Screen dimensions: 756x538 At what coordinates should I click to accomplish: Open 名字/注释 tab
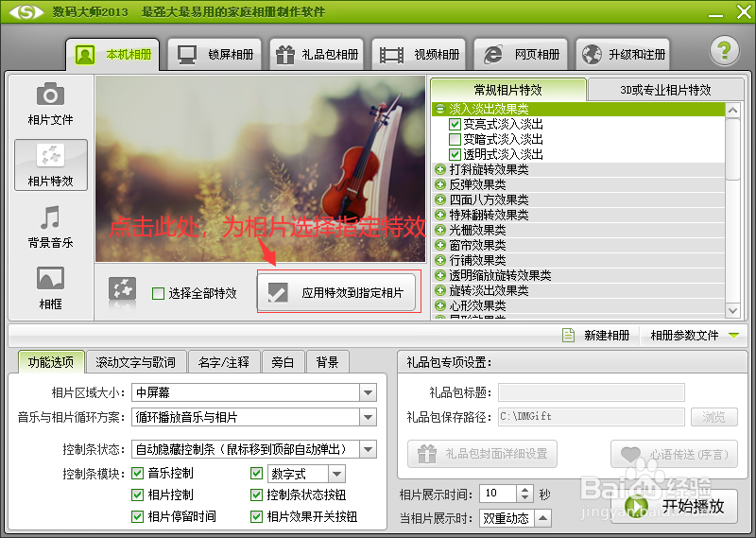click(x=224, y=362)
